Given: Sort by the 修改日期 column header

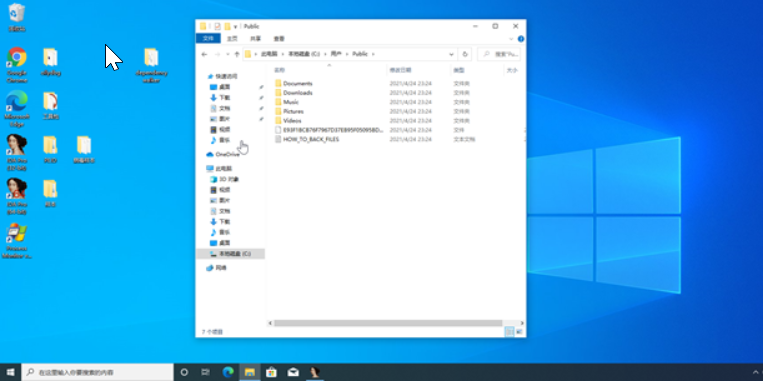Looking at the screenshot, I should [400, 71].
